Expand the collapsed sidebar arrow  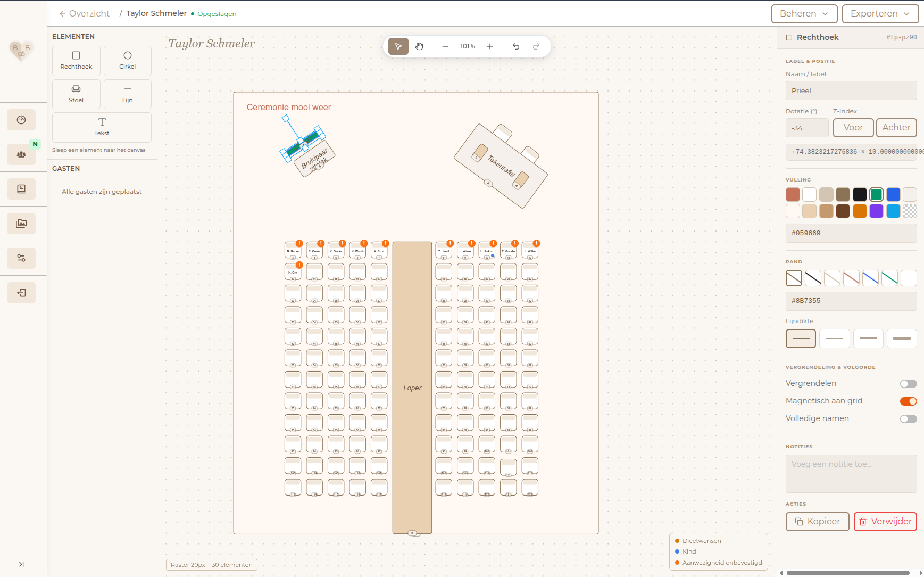21,564
